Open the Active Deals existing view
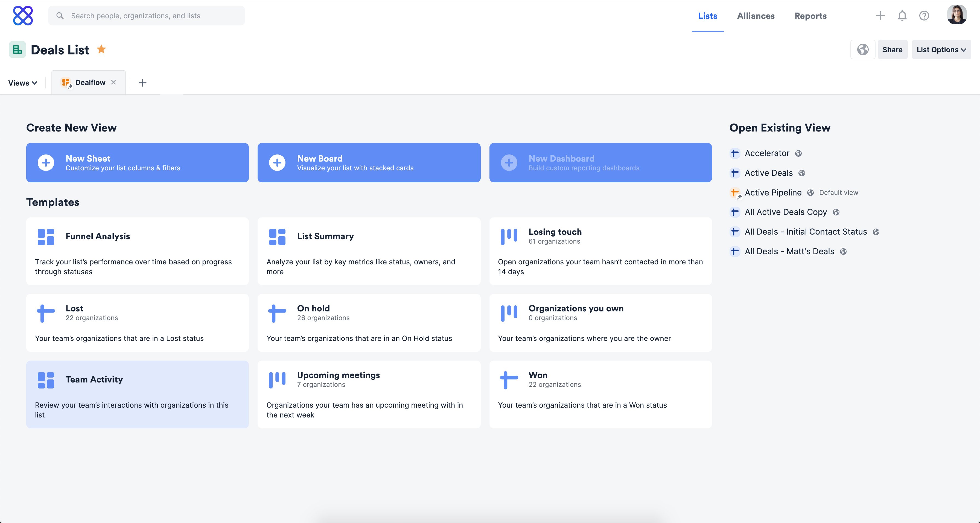 (x=768, y=173)
